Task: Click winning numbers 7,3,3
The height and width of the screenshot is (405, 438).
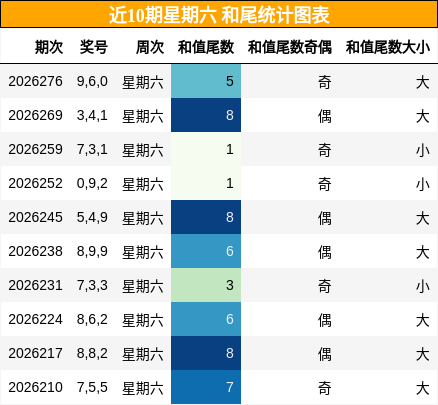Action: [x=92, y=286]
